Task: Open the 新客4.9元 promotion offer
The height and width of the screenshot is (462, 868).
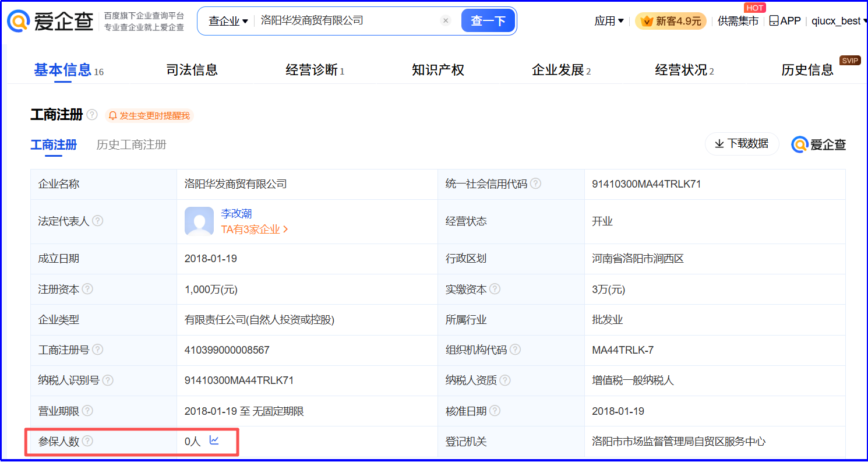Action: point(671,20)
